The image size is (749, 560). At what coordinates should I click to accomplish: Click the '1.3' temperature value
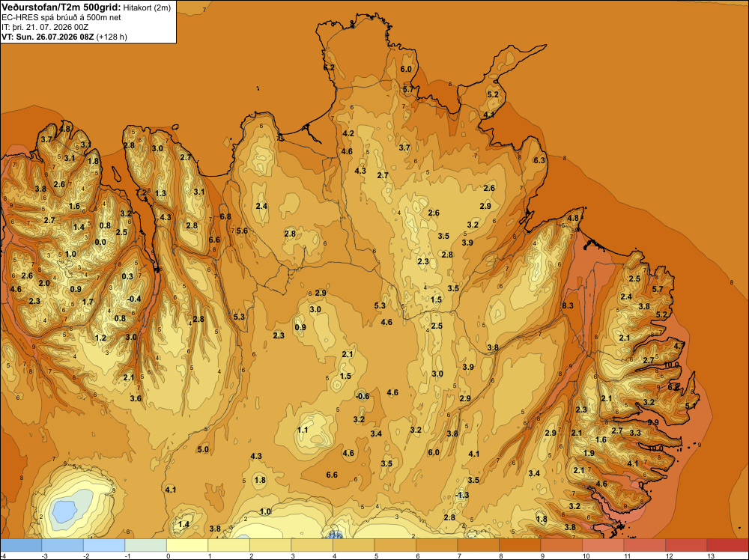pos(160,193)
